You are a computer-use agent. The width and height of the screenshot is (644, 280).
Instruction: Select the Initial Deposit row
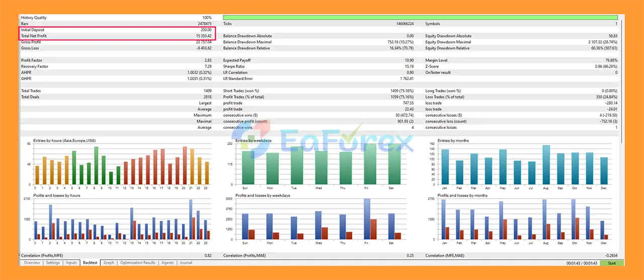[117, 30]
